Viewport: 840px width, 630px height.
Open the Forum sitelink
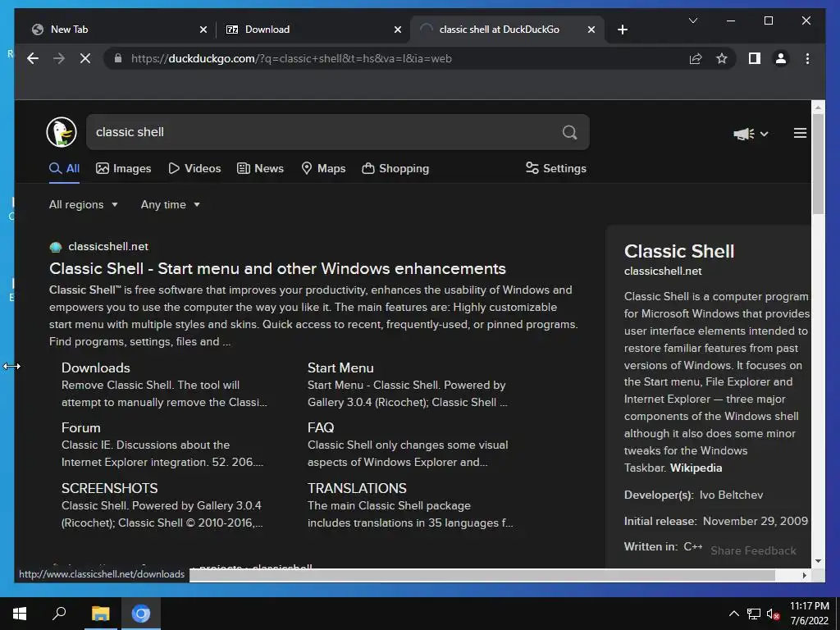point(81,428)
